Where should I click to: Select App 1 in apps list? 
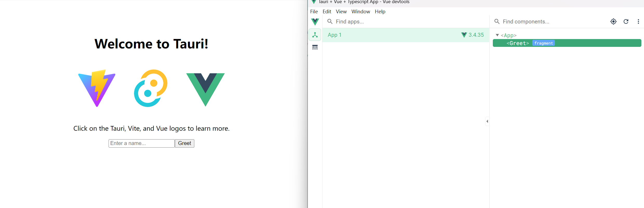[406, 35]
